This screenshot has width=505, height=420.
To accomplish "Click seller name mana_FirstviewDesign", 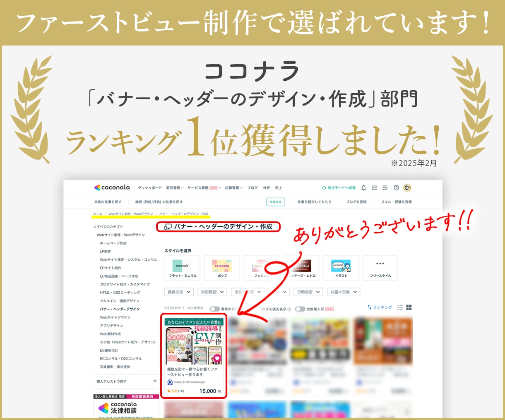I will click(189, 382).
